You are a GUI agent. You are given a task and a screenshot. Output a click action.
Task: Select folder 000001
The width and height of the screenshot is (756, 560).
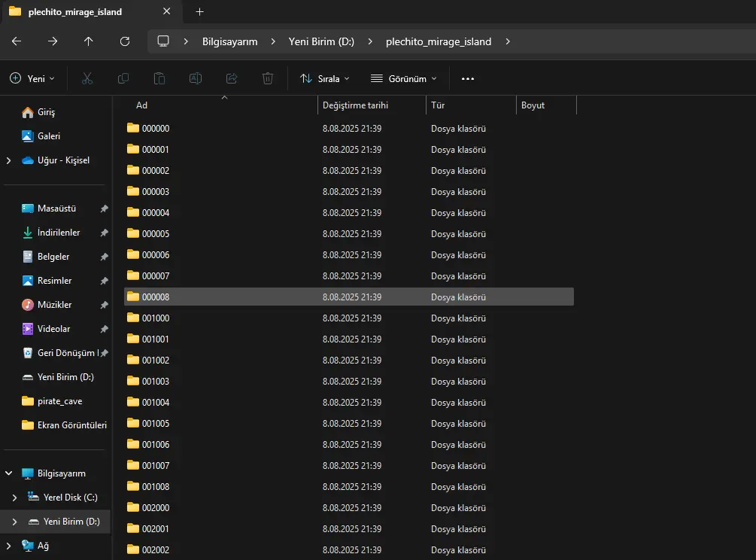click(x=349, y=149)
